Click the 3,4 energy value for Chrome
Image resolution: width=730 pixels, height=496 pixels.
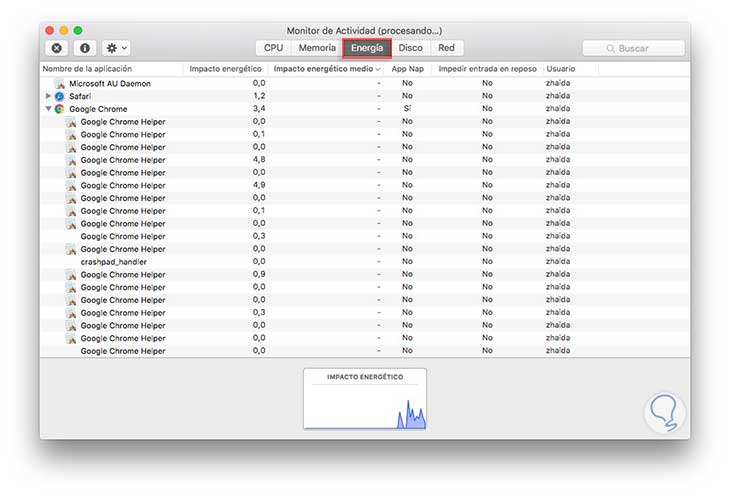tap(259, 109)
